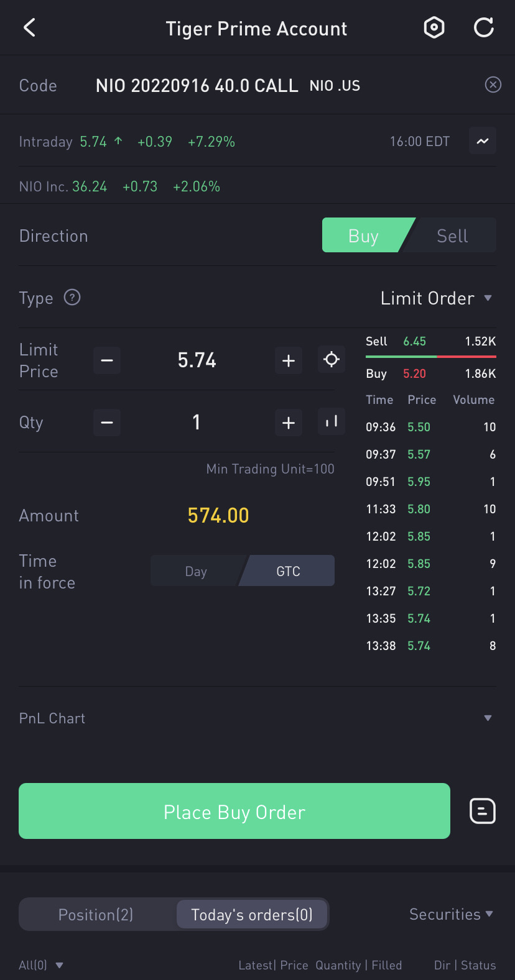Tap the option code NIO 20220916 40.0 CALL
The height and width of the screenshot is (980, 515).
pos(197,85)
